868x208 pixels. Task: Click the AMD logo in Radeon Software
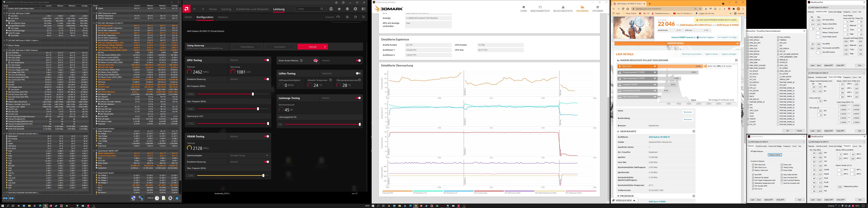click(186, 9)
